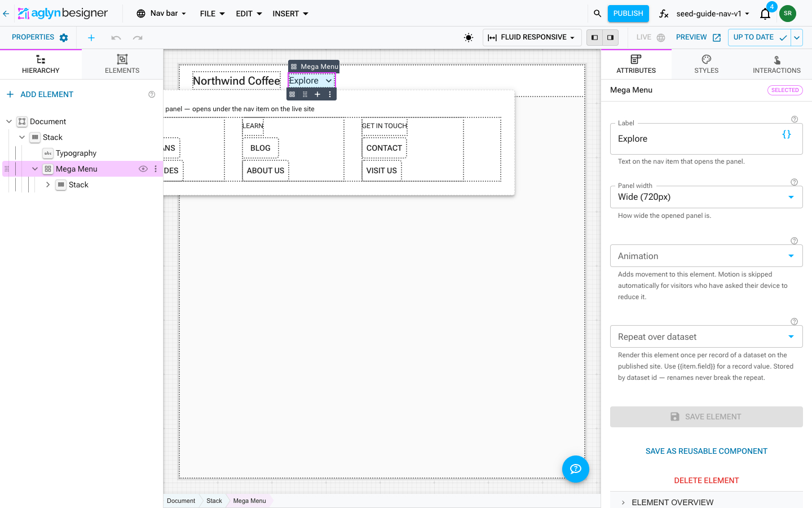Image resolution: width=812 pixels, height=508 pixels.
Task: Collapse the Document tree node
Action: click(x=9, y=121)
